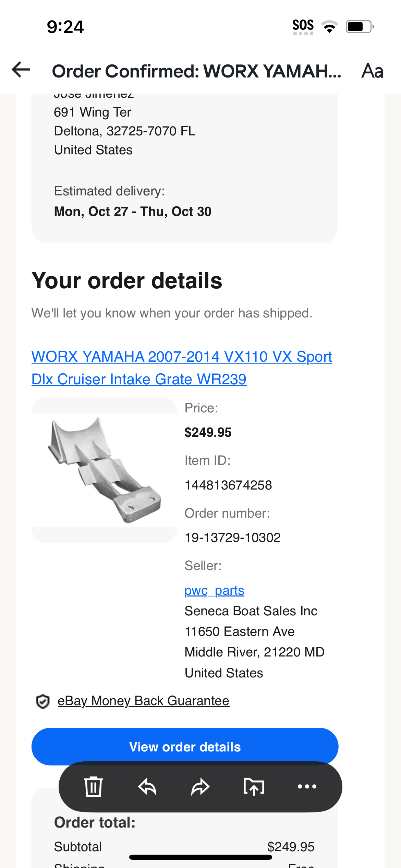Screen dimensions: 401x868
Task: Tap the order number 19-13729-10302
Action: click(x=232, y=538)
